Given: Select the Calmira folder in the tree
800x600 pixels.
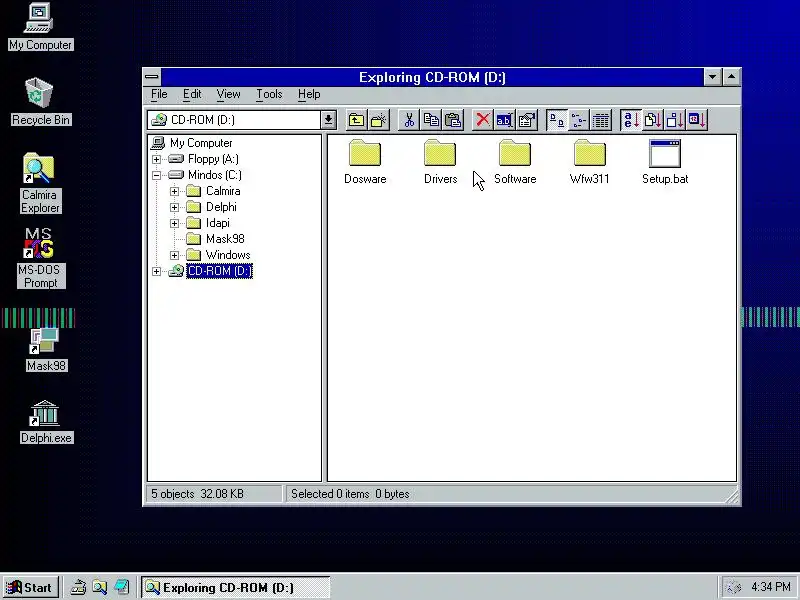Looking at the screenshot, I should point(223,191).
